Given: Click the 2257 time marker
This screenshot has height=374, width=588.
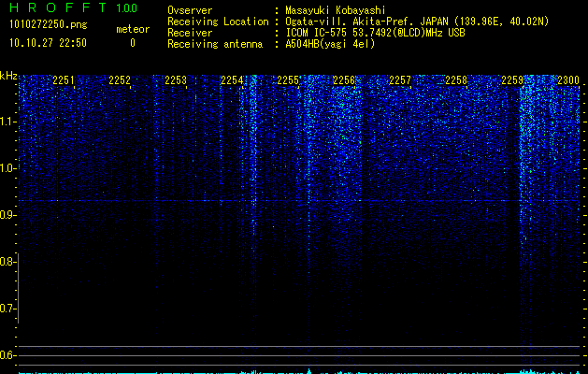Looking at the screenshot, I should [x=400, y=80].
